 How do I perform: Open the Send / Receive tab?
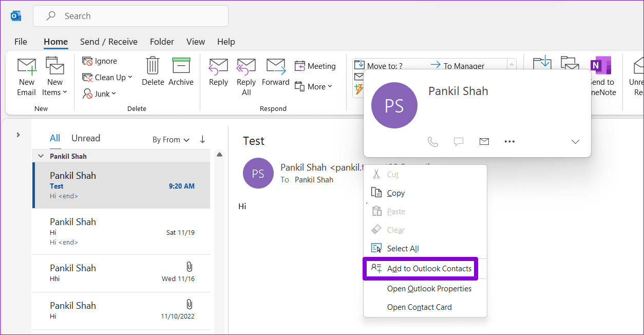click(109, 42)
